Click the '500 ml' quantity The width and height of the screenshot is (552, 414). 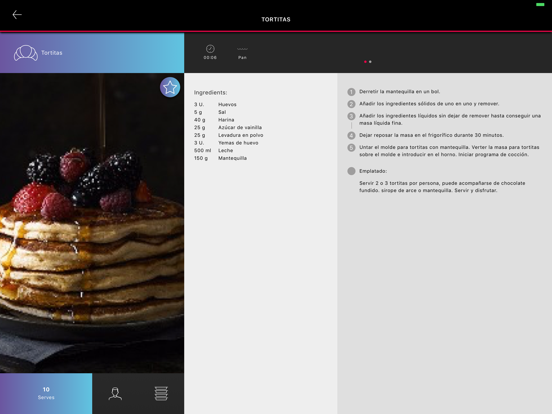tap(202, 151)
